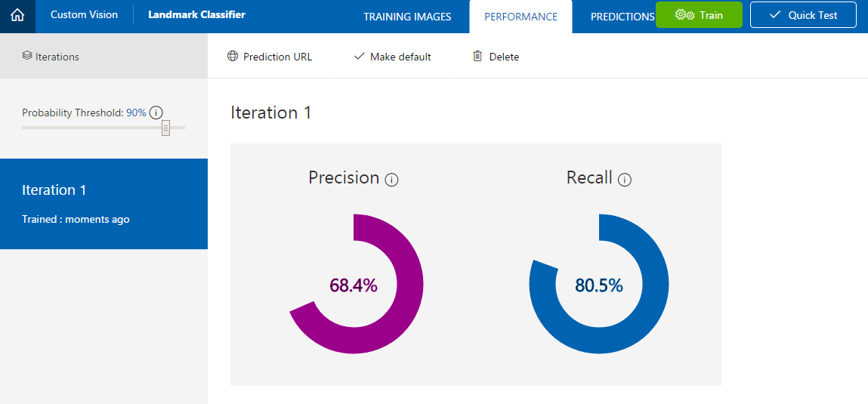Click the Make default checkmark icon

click(360, 56)
